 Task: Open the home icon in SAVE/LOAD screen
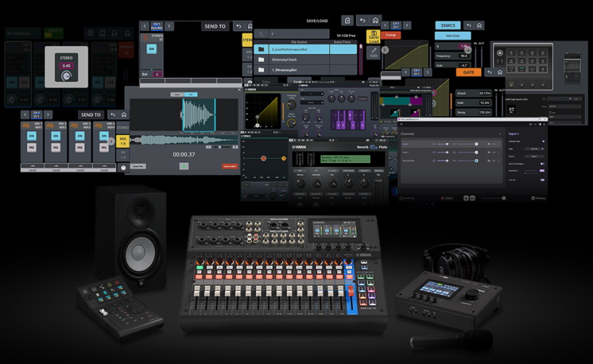(x=375, y=20)
